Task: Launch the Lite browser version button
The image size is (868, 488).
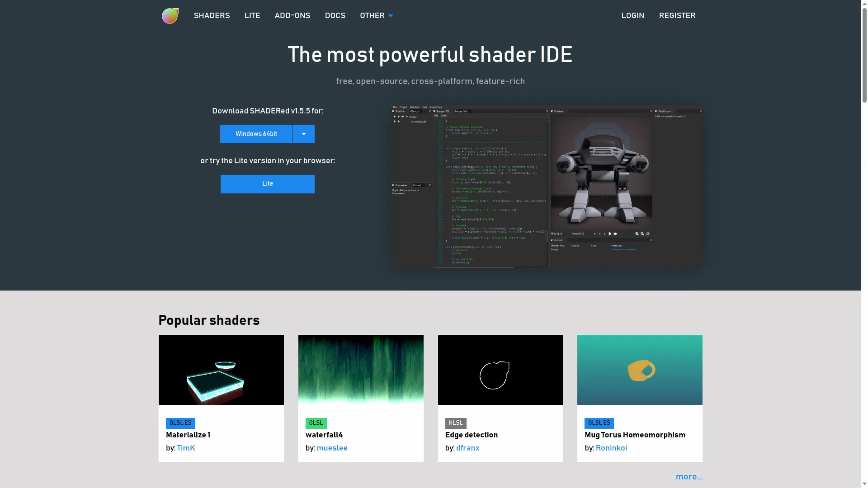Action: coord(268,184)
